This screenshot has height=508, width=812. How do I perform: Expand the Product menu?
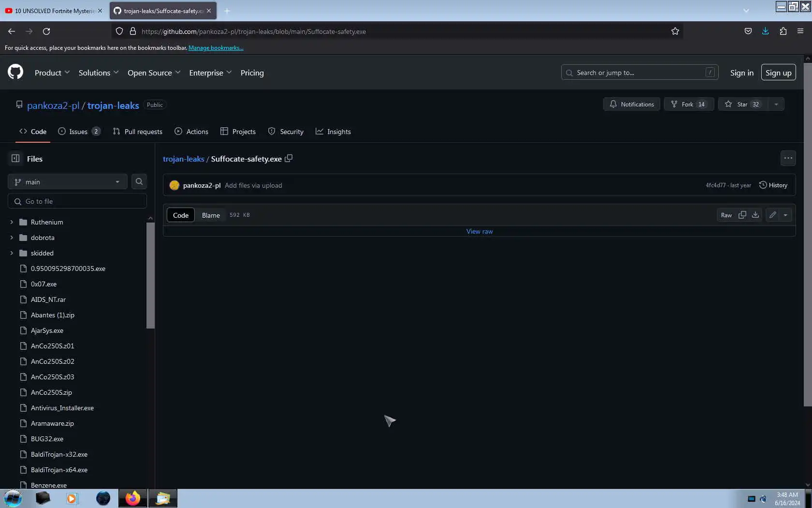pos(52,73)
